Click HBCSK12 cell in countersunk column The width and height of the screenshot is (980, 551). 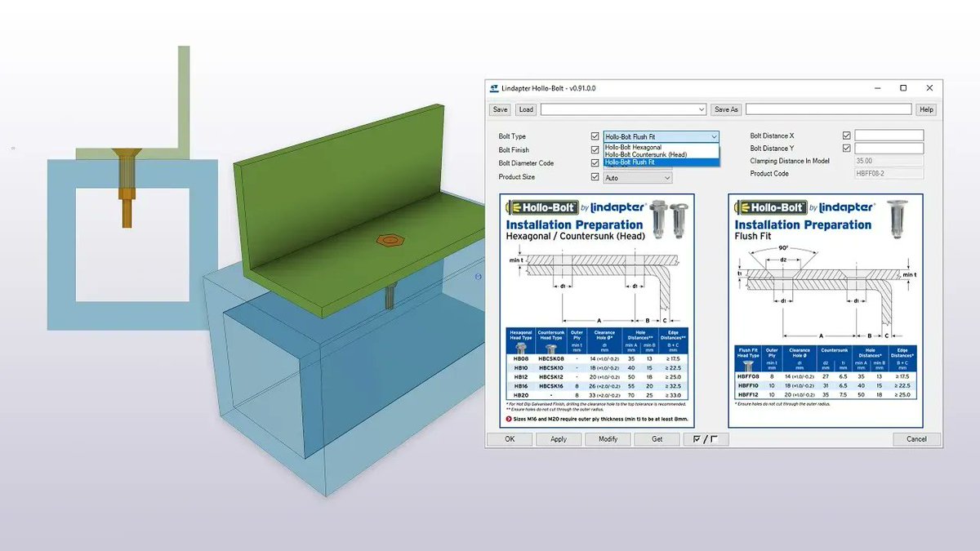pos(551,376)
